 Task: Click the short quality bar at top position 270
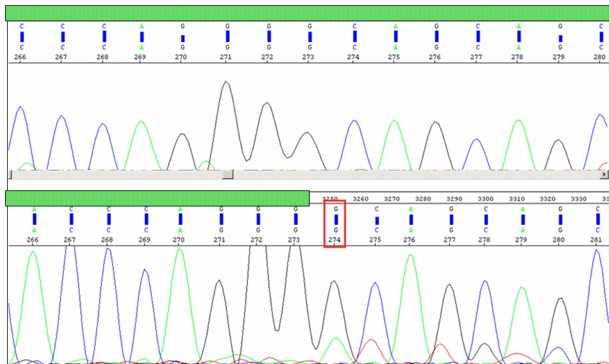[183, 39]
